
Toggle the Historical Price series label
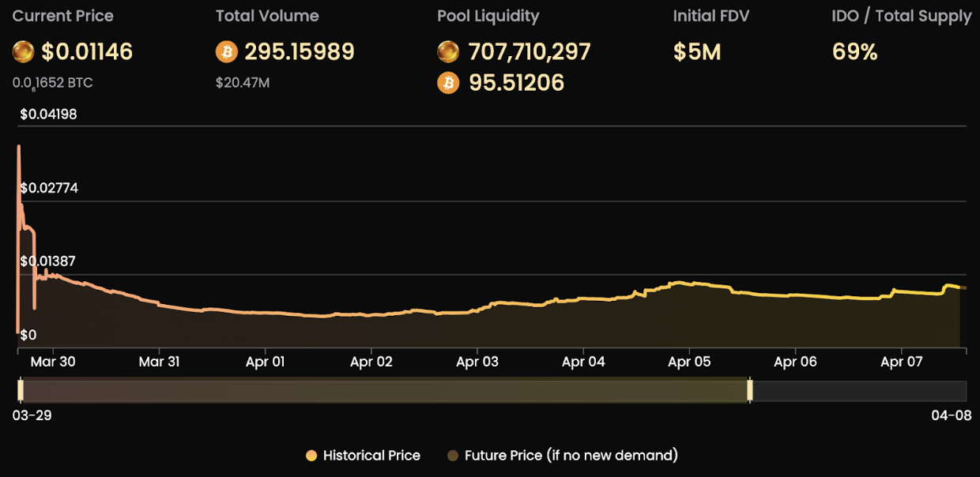click(371, 456)
